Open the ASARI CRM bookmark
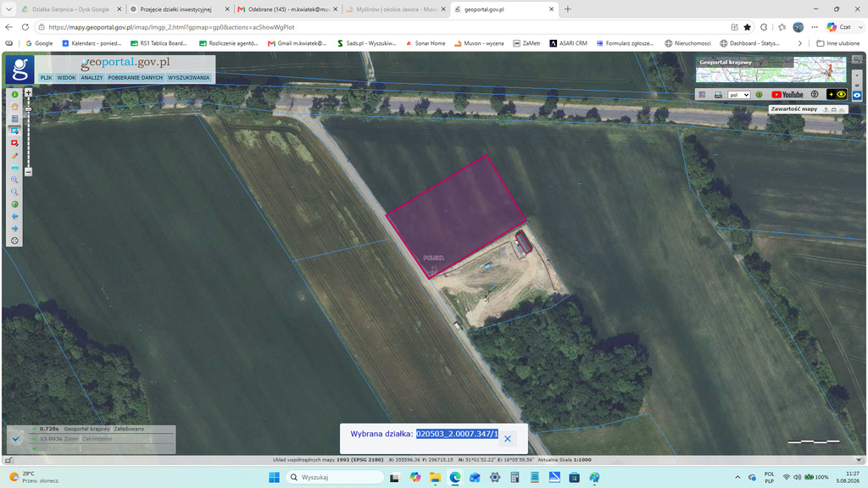 point(568,43)
